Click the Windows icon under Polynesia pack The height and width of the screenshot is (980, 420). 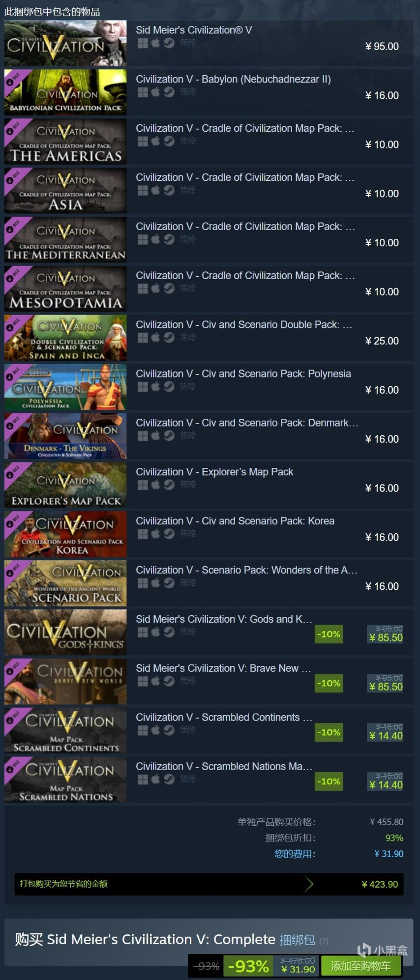tap(143, 387)
